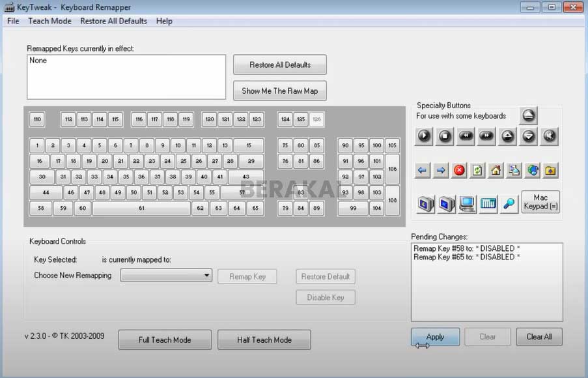Start Full Teach Mode
The height and width of the screenshot is (378, 588).
[165, 340]
